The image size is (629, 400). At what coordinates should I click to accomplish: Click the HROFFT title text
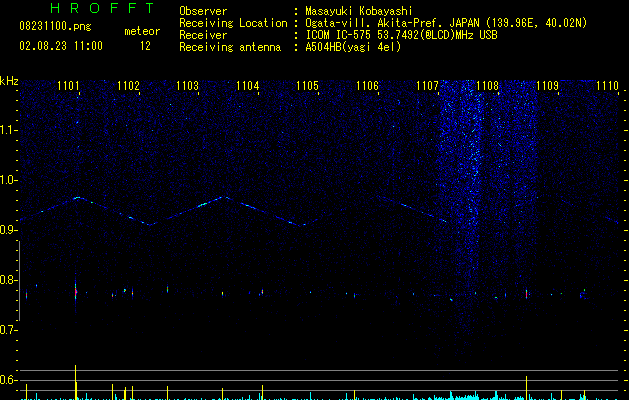click(103, 8)
